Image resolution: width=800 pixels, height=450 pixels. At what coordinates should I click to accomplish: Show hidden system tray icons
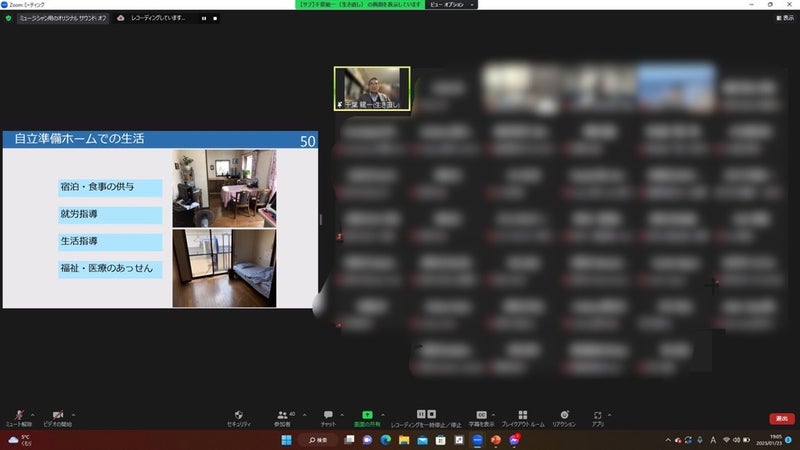(x=668, y=440)
